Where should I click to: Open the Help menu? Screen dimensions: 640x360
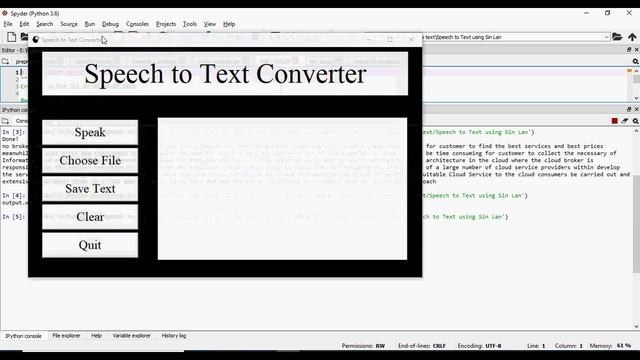(229, 24)
